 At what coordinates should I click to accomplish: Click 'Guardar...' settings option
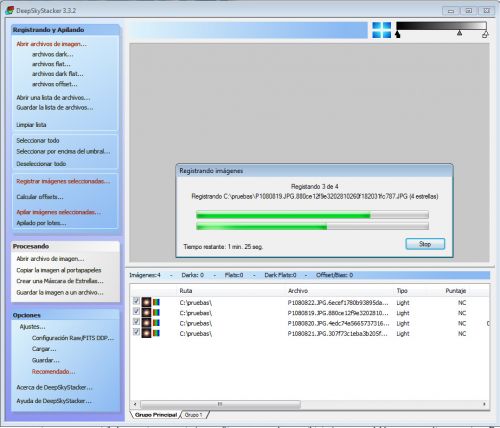46,360
